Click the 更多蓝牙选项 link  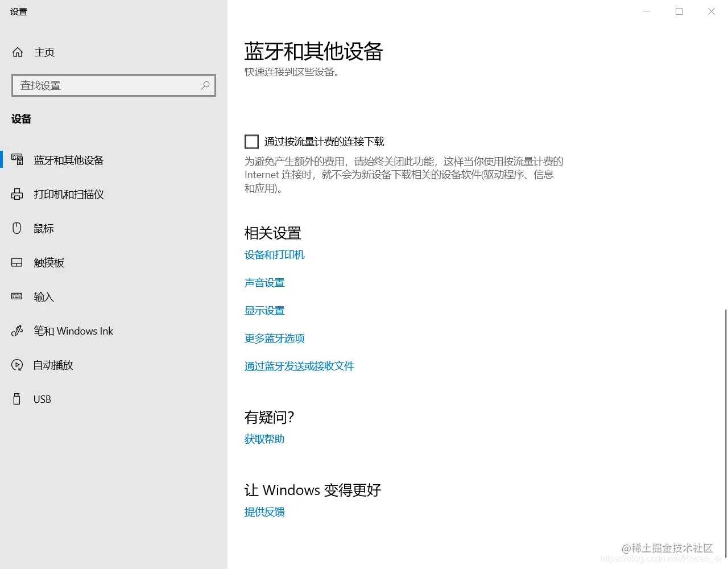pyautogui.click(x=275, y=338)
